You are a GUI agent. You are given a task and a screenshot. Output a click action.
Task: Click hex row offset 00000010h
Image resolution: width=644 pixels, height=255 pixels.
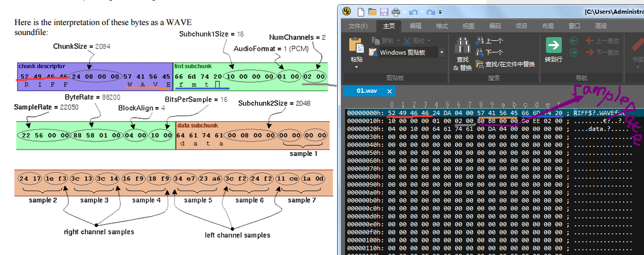[x=365, y=120]
